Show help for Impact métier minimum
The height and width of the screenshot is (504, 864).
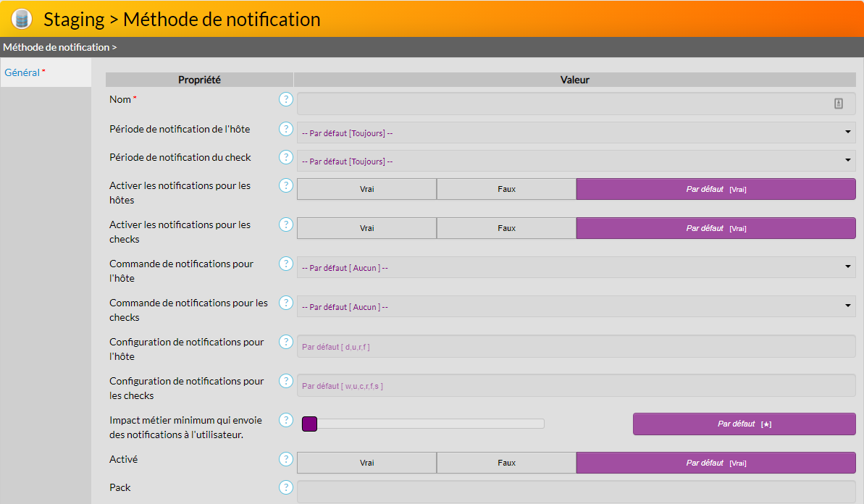pos(286,420)
